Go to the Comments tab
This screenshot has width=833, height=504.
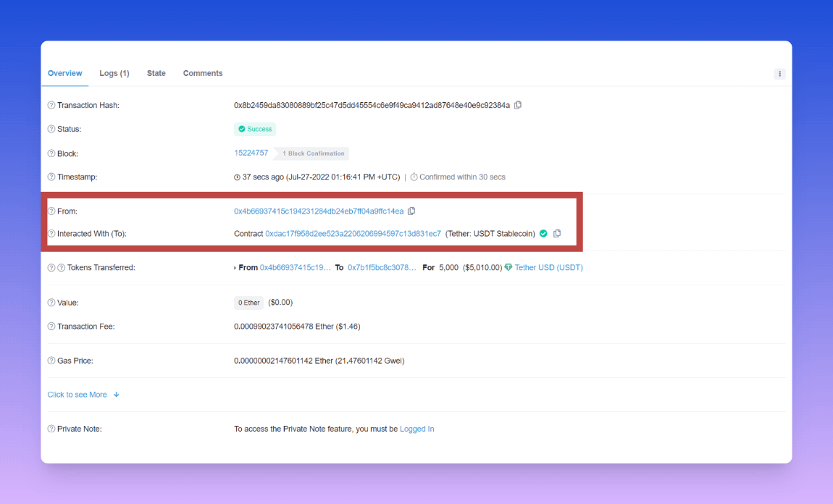click(x=203, y=73)
